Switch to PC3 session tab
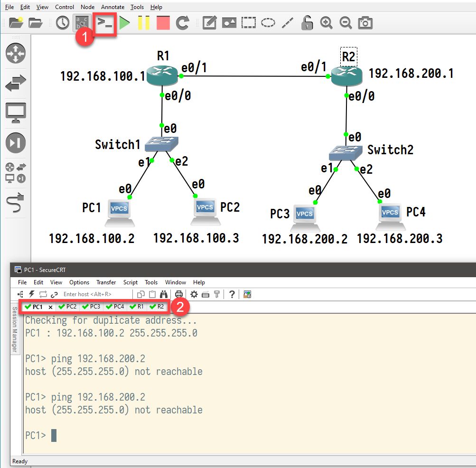476x468 pixels. point(91,307)
